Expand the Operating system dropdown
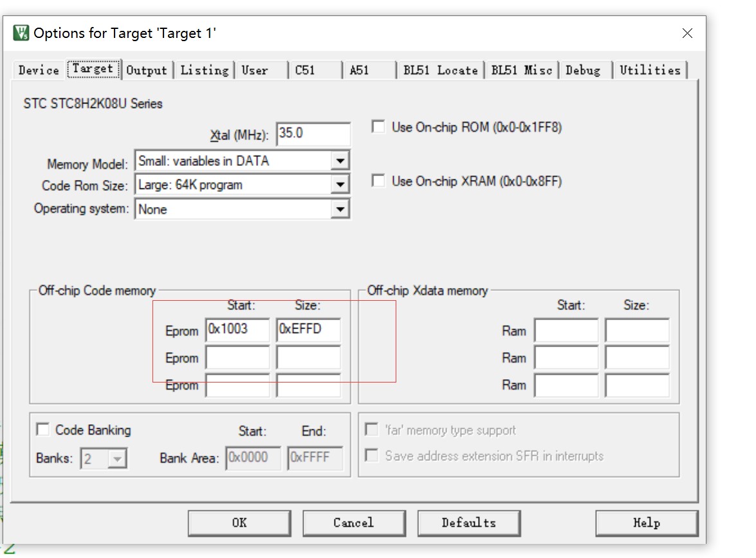This screenshot has width=756, height=558. pos(340,209)
